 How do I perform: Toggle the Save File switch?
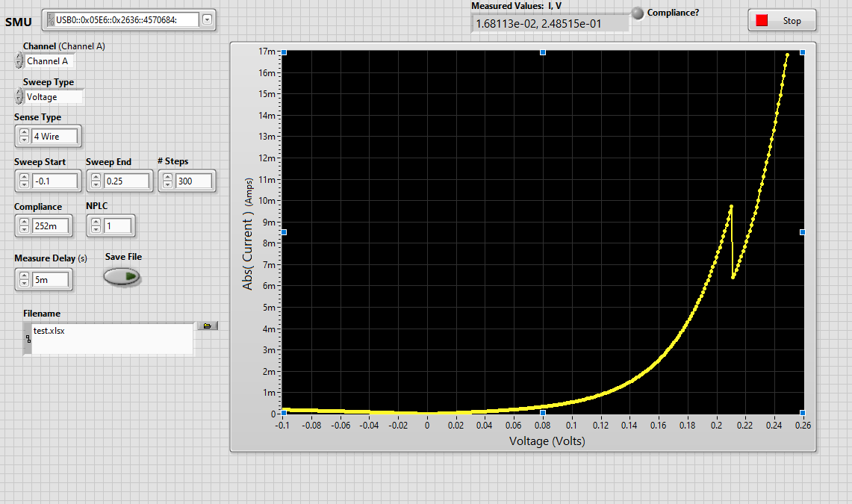(x=121, y=277)
